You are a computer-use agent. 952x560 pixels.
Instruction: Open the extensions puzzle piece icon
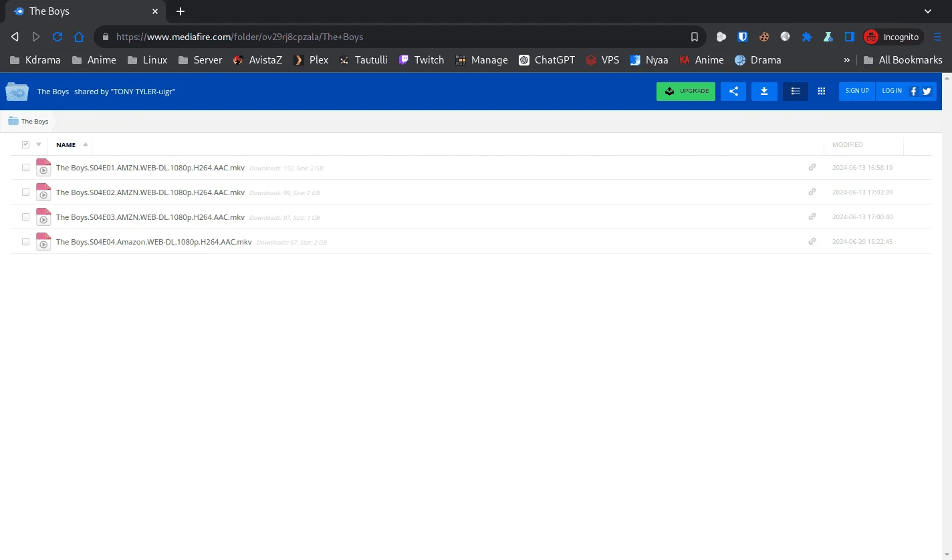pos(807,37)
